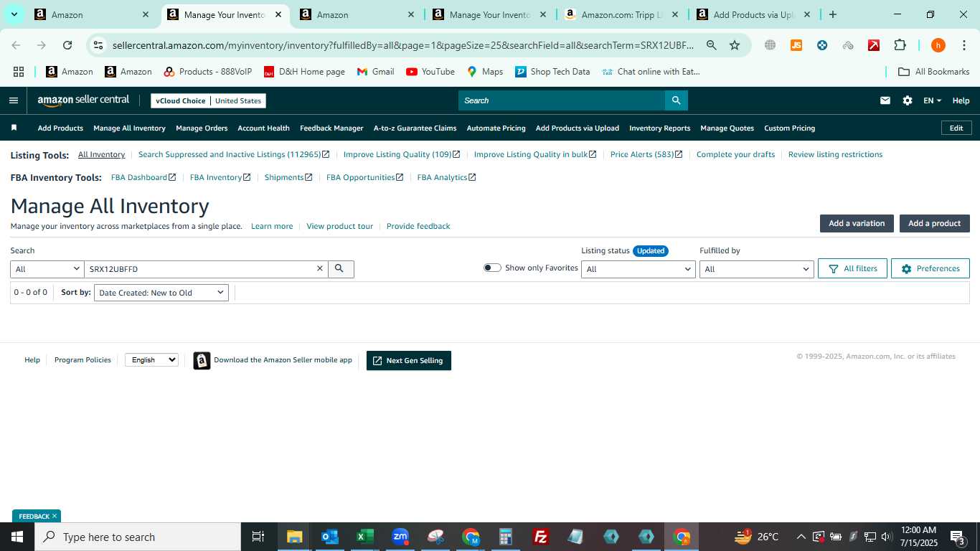Open File Explorer from the taskbar
This screenshot has width=980, height=551.
tap(294, 537)
